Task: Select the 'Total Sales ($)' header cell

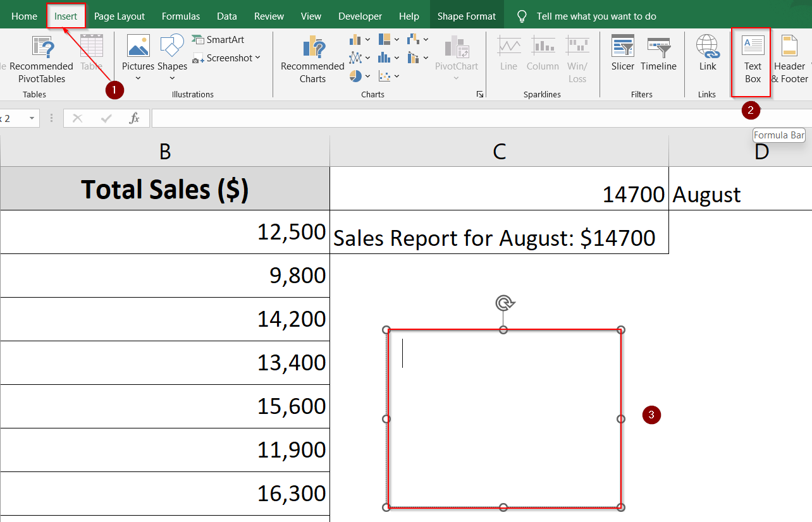Action: click(x=164, y=188)
